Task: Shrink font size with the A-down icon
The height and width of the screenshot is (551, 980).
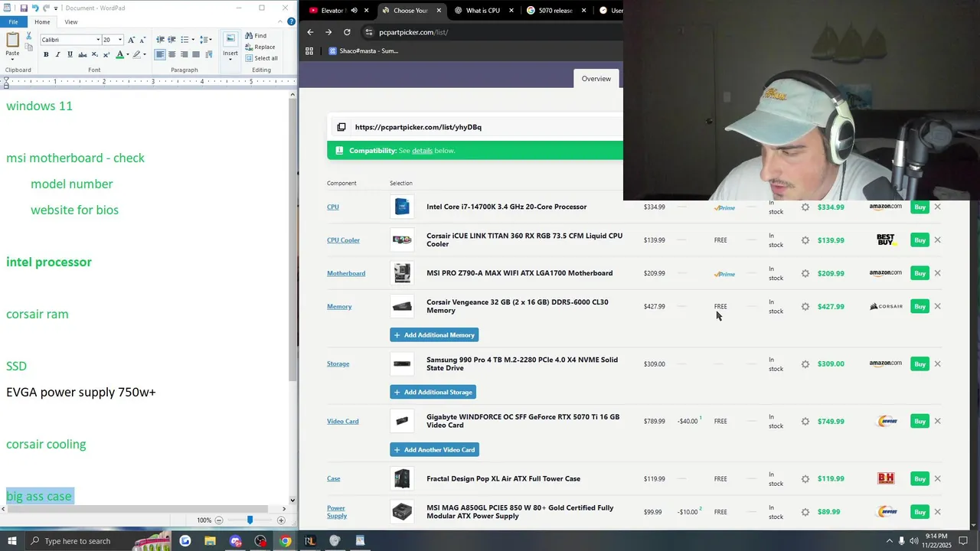Action: [x=142, y=40]
